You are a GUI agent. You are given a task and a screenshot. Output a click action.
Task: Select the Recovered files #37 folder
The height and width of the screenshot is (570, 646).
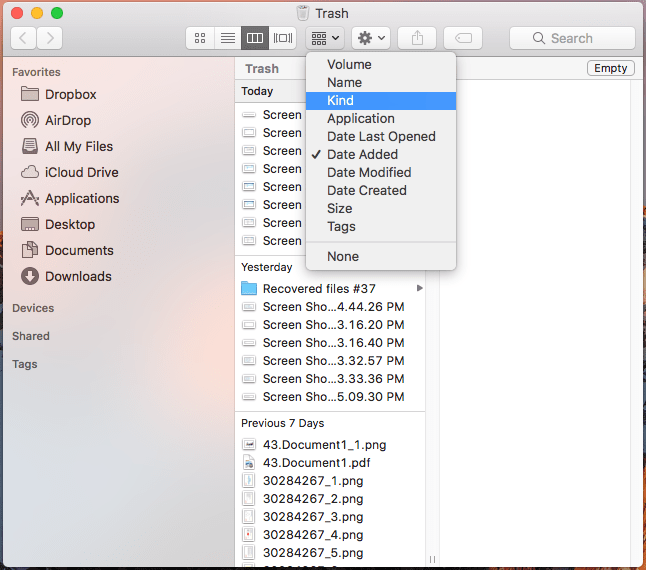[332, 289]
